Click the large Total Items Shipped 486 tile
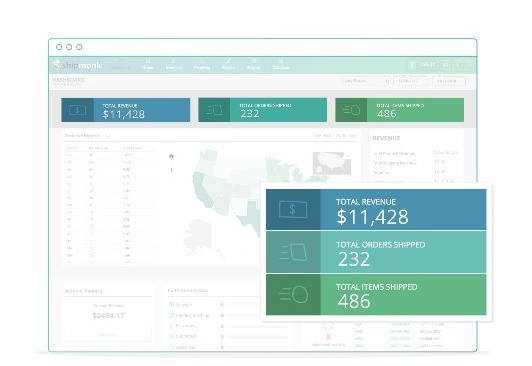The height and width of the screenshot is (366, 532). [x=376, y=294]
